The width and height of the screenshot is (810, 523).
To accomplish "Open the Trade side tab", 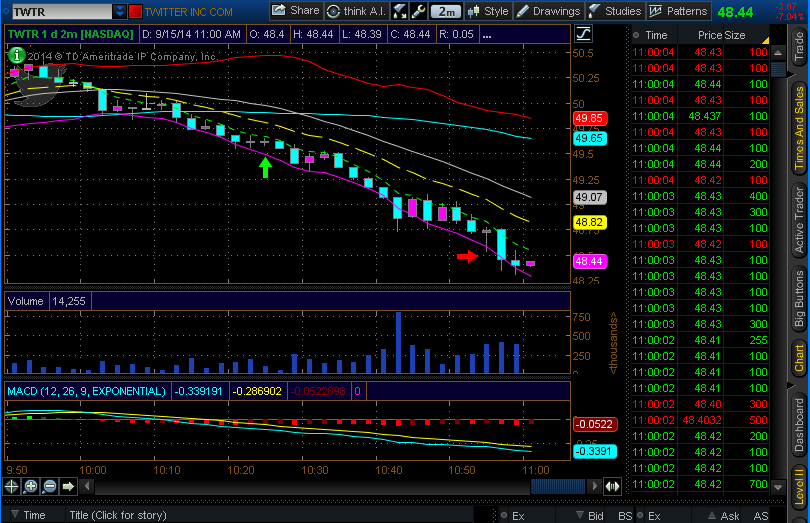I will 799,47.
